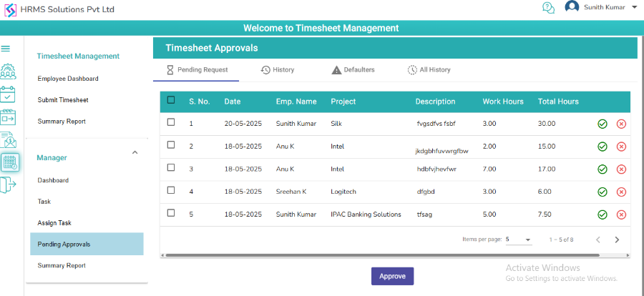Reject Sreehan K's Logitech timesheet entry
The height and width of the screenshot is (296, 644).
(621, 192)
